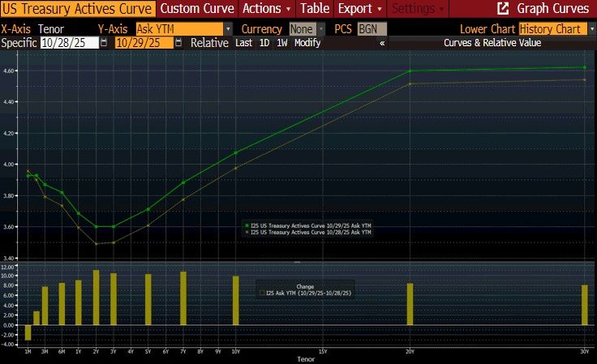Viewport: 597px width, 364px height.
Task: Click the 10/28/25 curve legend marker
Action: point(247,232)
